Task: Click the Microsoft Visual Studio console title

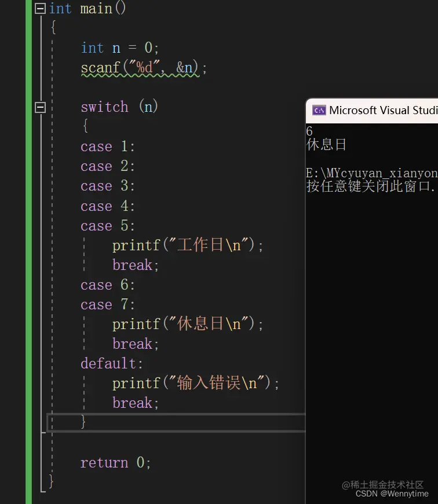Action: point(384,111)
